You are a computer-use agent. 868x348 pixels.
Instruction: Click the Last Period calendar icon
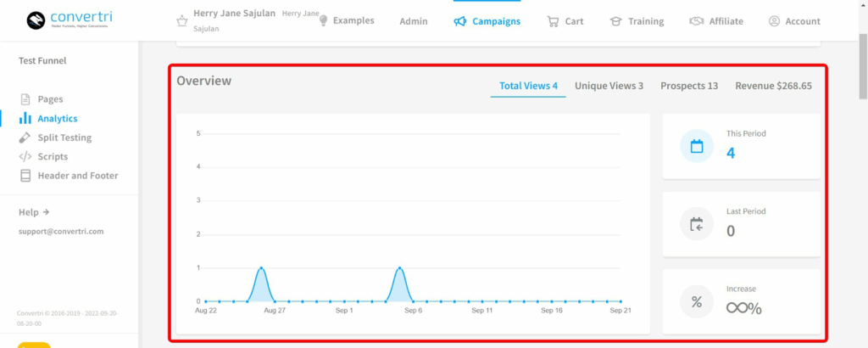[x=697, y=224]
